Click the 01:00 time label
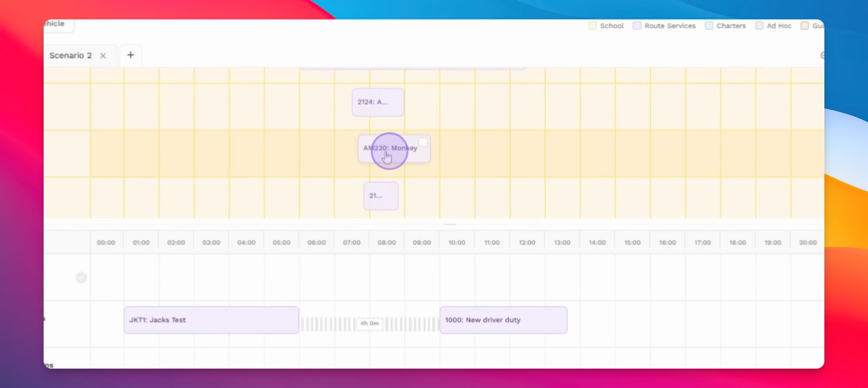The width and height of the screenshot is (868, 388). 141,242
